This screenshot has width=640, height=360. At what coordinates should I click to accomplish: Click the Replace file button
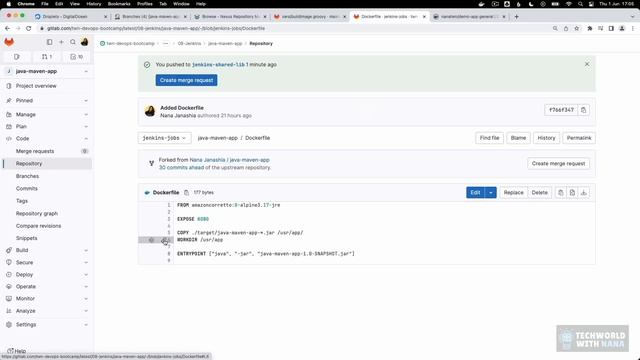513,193
